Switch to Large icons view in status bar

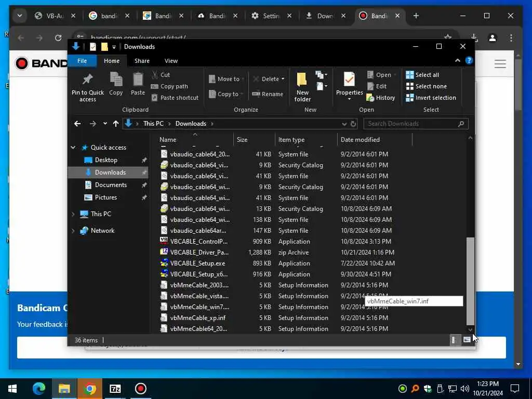(x=467, y=340)
